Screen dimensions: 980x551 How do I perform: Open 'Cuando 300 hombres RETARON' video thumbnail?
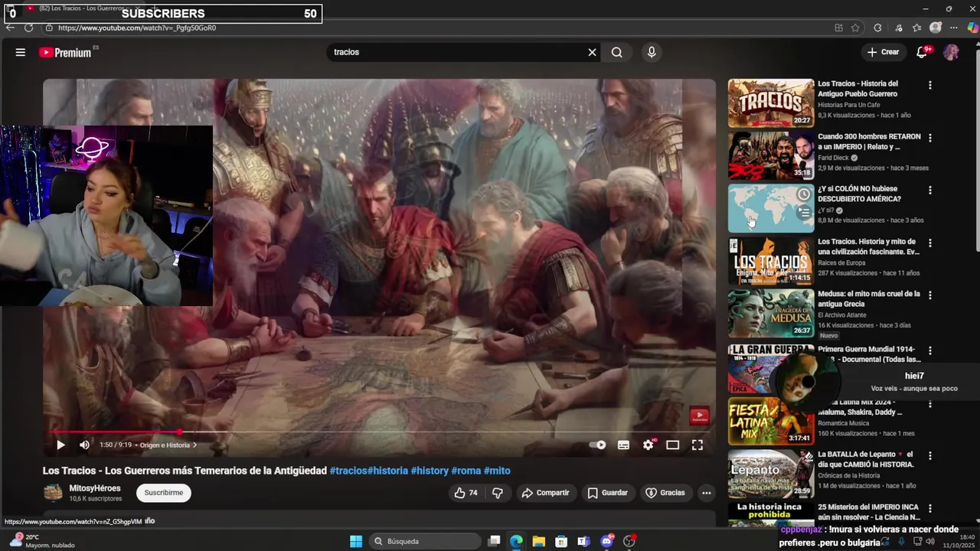point(771,156)
